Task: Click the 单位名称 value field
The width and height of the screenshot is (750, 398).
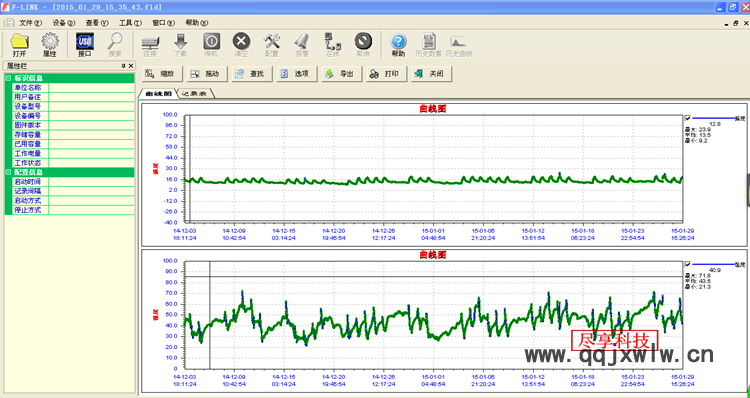Action: 91,88
